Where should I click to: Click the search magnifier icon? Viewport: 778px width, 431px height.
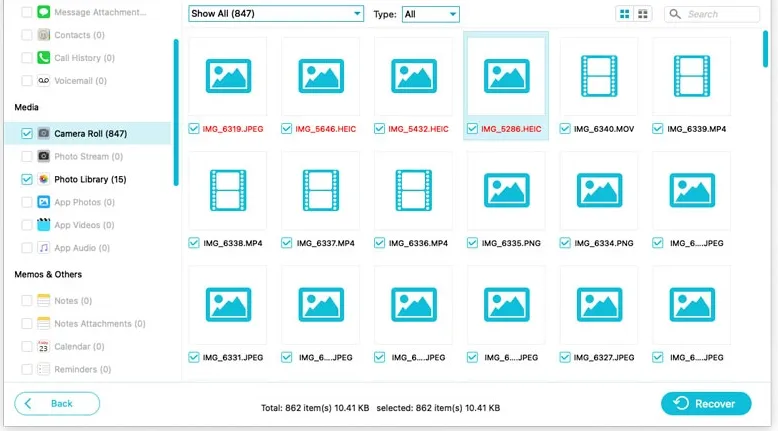pyautogui.click(x=675, y=14)
